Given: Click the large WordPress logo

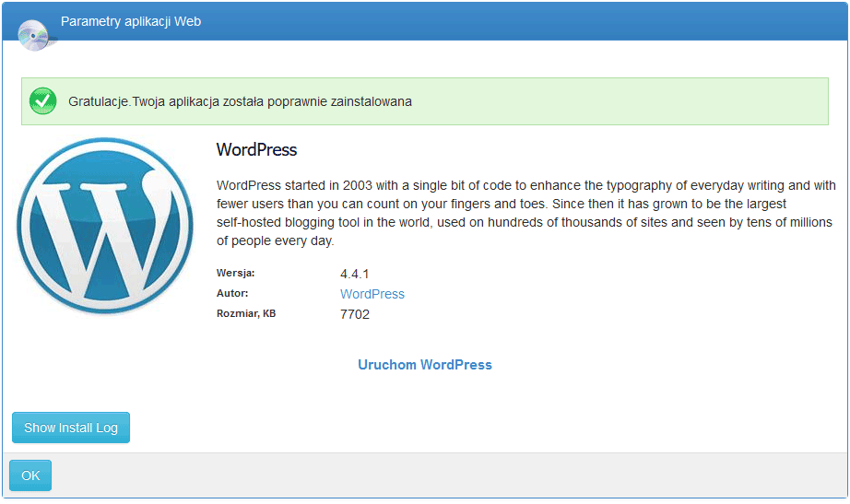Looking at the screenshot, I should pyautogui.click(x=104, y=226).
